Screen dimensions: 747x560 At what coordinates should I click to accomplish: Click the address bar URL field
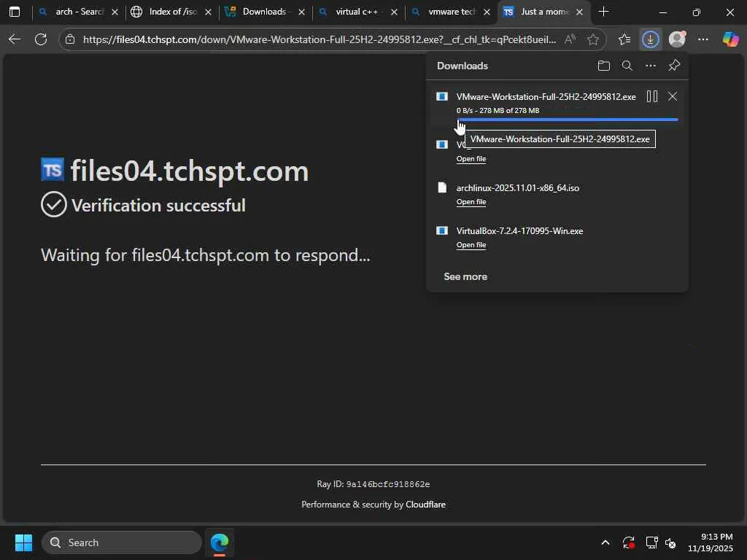(x=320, y=39)
